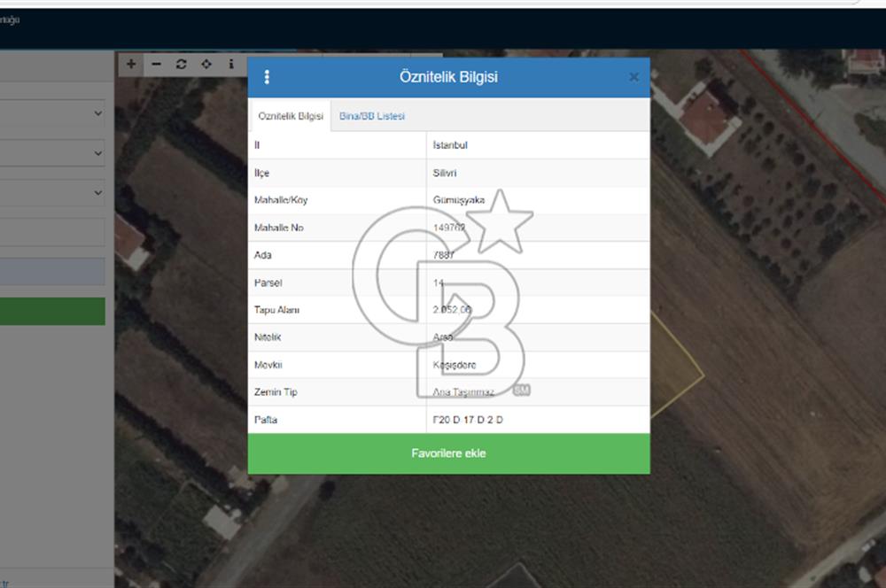Activate the crosshair locate tool
This screenshot has width=886, height=588.
coord(206,64)
